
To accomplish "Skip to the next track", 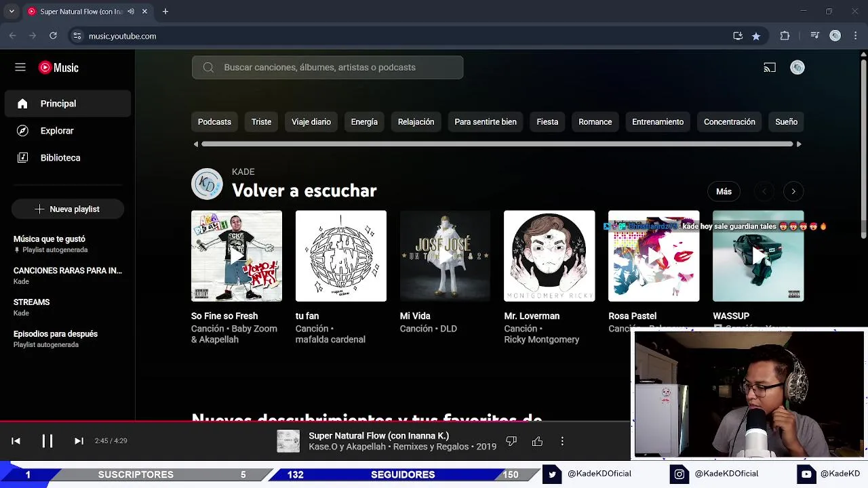I will click(79, 441).
